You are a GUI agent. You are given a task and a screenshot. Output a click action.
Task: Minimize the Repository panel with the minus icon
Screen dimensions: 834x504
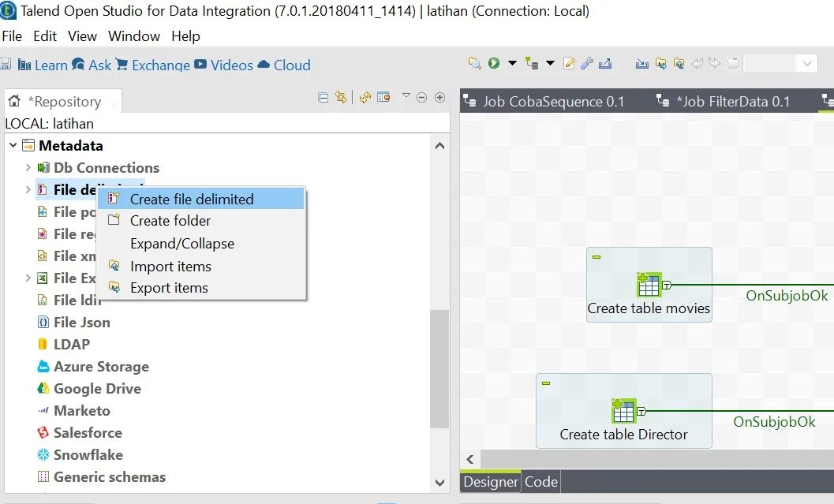[x=422, y=97]
